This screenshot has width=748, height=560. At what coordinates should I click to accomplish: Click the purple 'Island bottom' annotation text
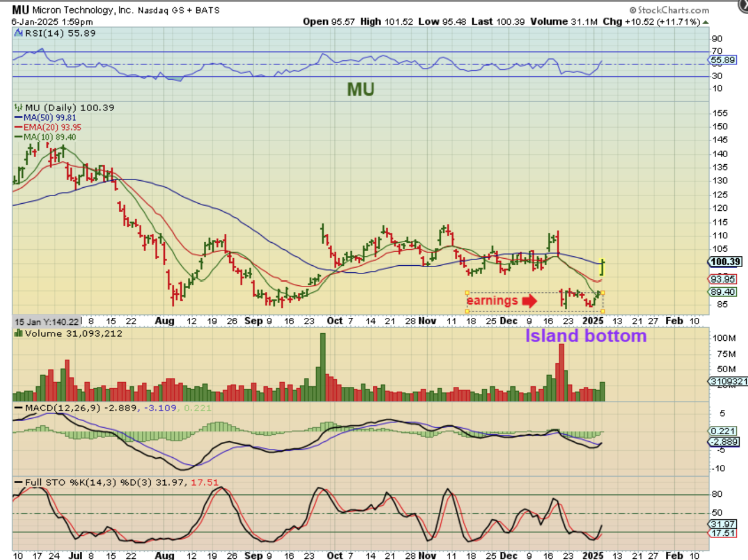coord(586,336)
